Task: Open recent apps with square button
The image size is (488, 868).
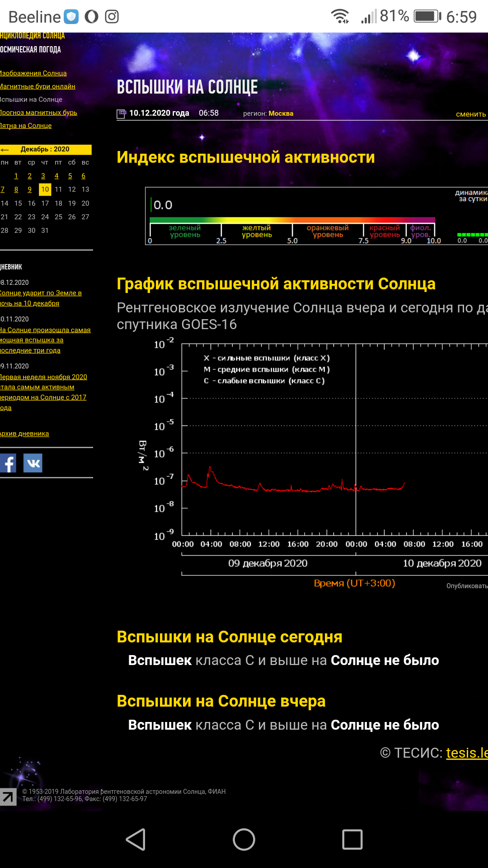Action: (352, 840)
